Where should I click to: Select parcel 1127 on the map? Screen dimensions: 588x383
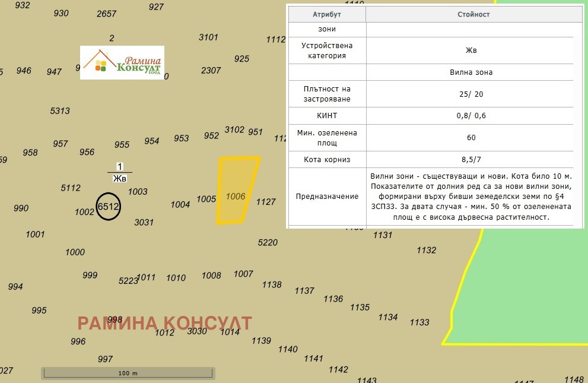tap(266, 202)
